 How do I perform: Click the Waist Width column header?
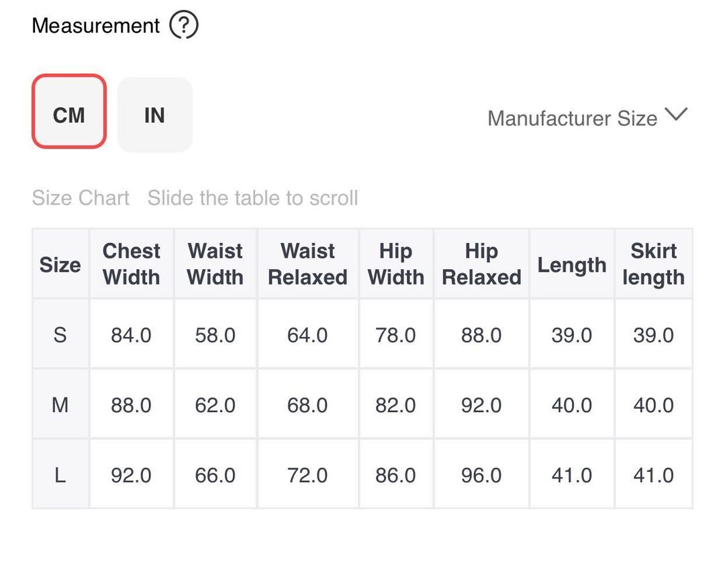pos(215,264)
